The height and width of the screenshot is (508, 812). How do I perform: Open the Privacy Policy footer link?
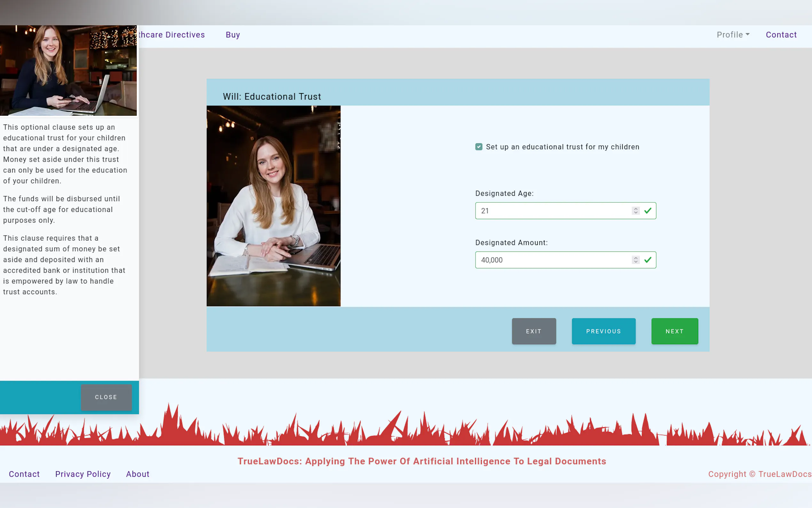click(83, 474)
